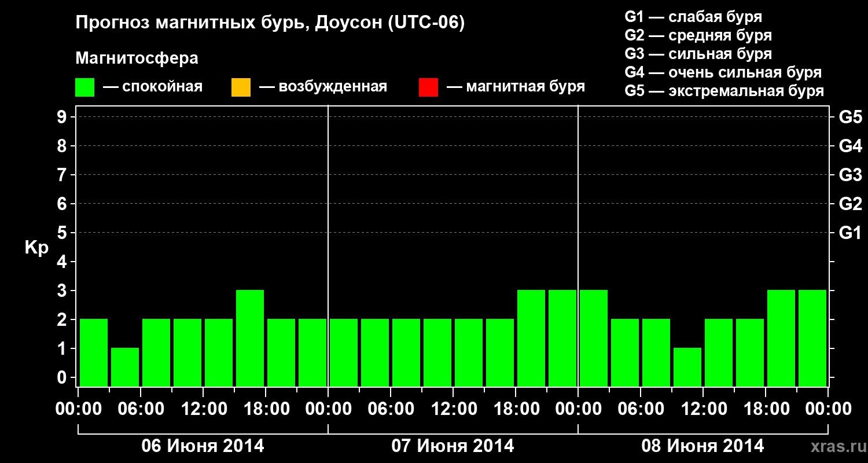Image resolution: width=868 pixels, height=463 pixels.
Task: Click the legend line 'G4 — очень сильная буря'
Action: pos(723,72)
